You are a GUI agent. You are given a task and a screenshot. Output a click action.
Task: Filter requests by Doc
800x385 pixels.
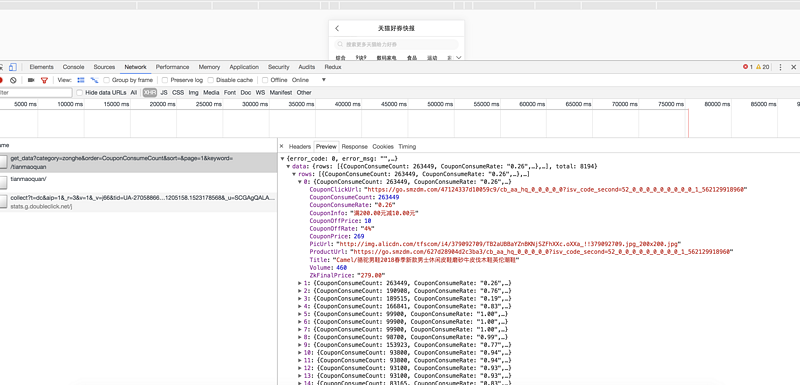[246, 93]
